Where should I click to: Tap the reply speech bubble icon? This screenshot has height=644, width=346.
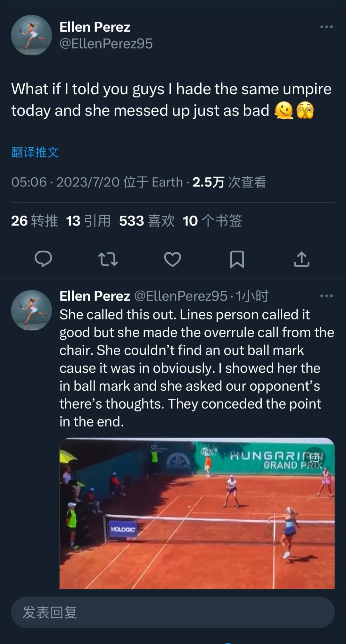[x=43, y=259]
